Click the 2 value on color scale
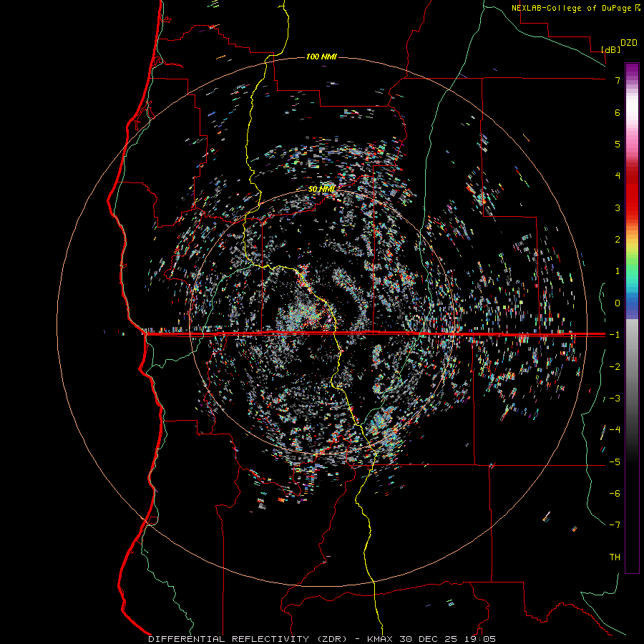 click(x=618, y=240)
